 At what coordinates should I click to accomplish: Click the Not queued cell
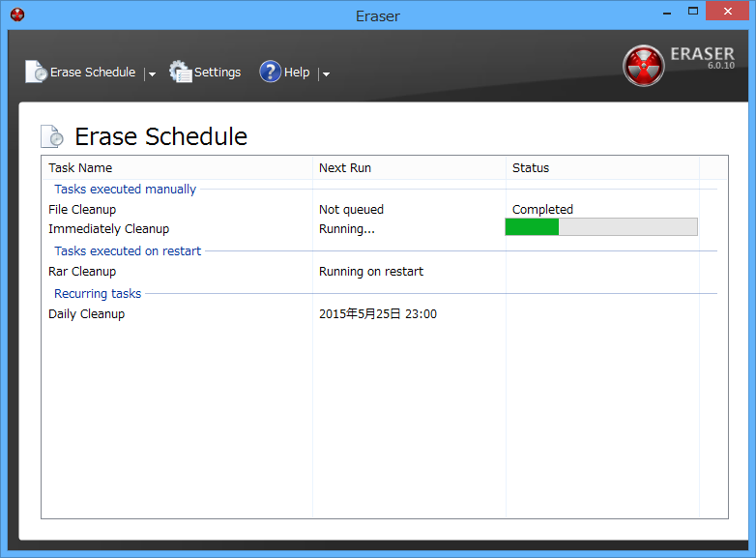[351, 209]
